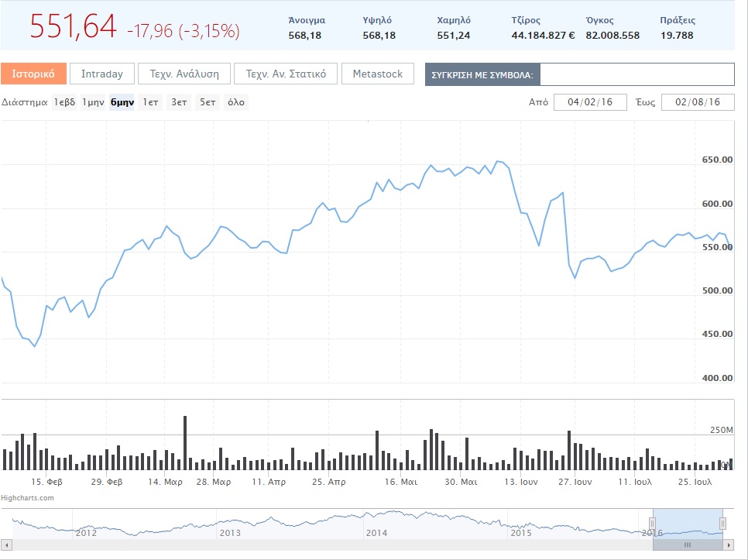The width and height of the screenshot is (748, 560).
Task: Focus the symbol comparison input field
Action: [636, 74]
